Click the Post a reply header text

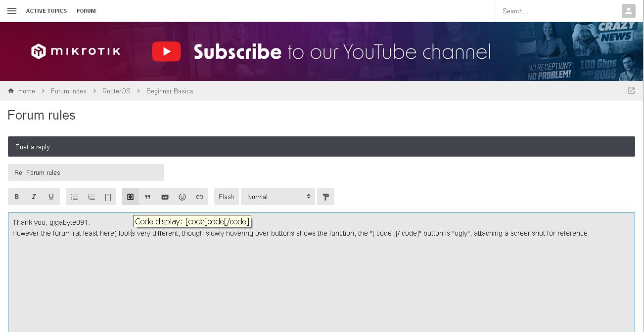[x=33, y=147]
